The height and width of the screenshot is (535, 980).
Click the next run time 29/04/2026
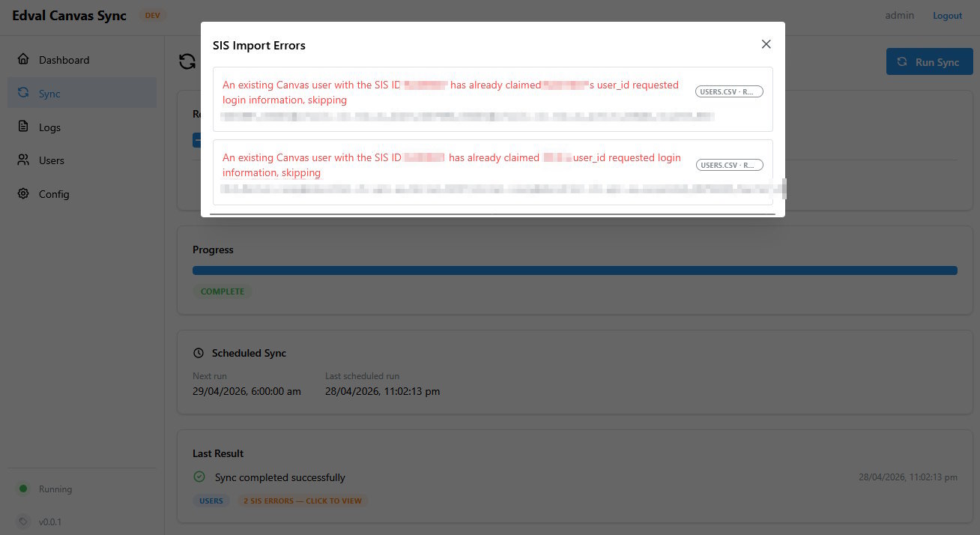(x=246, y=391)
